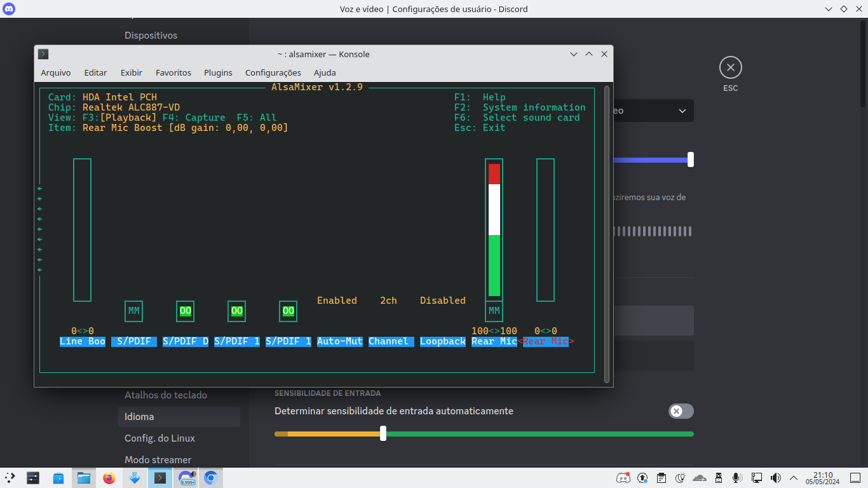Open the software updates tray icon

(x=642, y=478)
